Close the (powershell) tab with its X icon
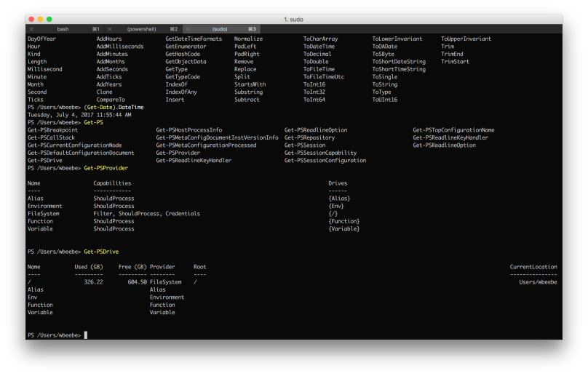The image size is (588, 376). 109,29
